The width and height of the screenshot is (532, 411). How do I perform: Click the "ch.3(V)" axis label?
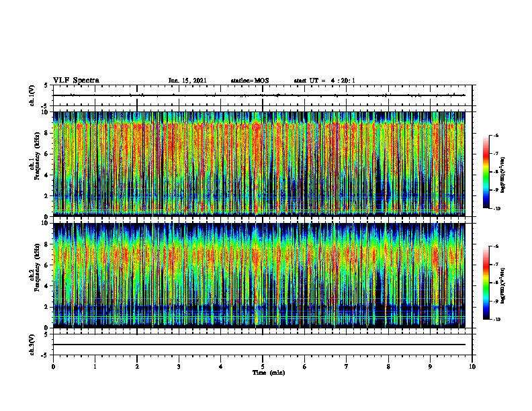coord(32,345)
